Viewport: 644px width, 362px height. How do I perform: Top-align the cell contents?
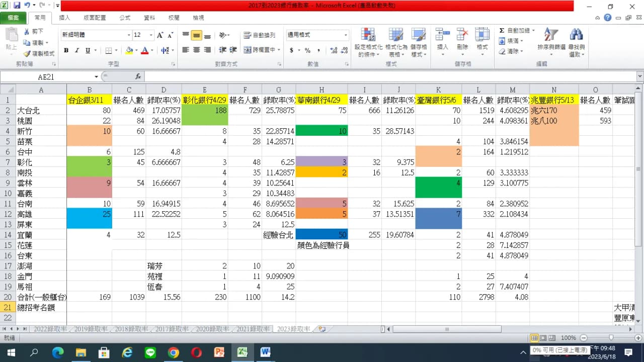point(186,35)
